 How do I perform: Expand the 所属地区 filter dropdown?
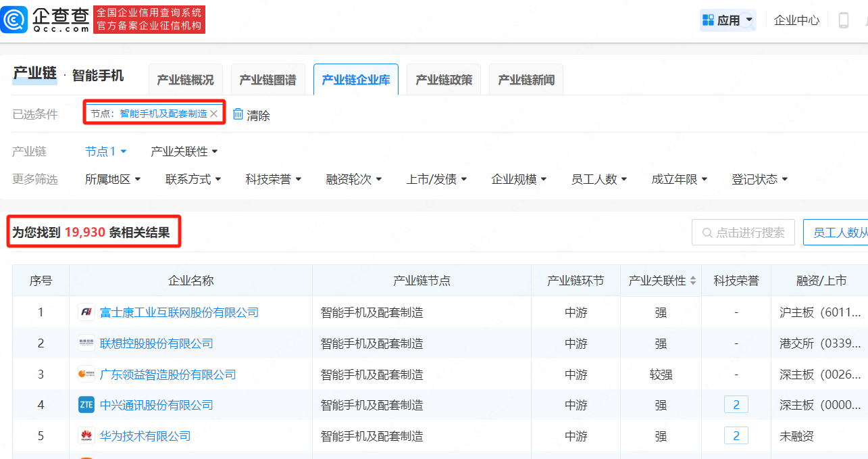click(x=113, y=179)
